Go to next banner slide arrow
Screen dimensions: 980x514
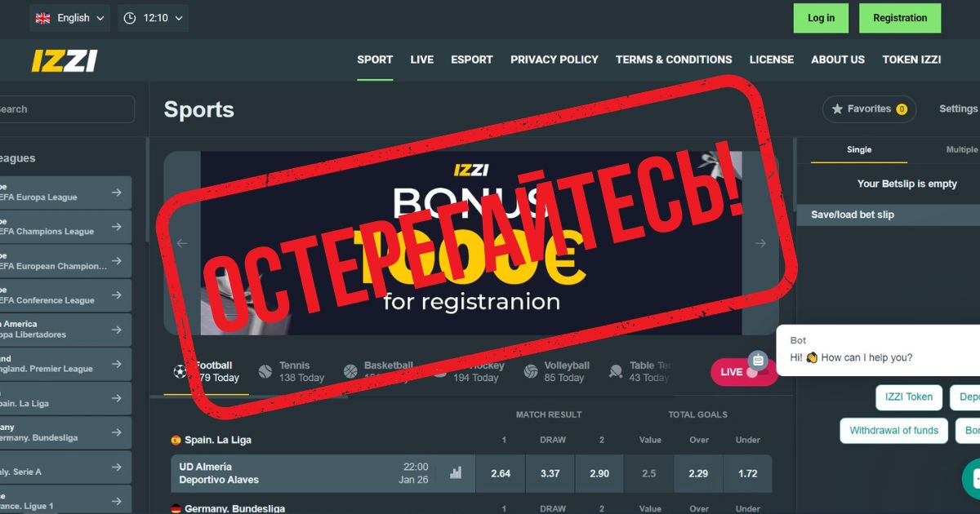point(760,243)
